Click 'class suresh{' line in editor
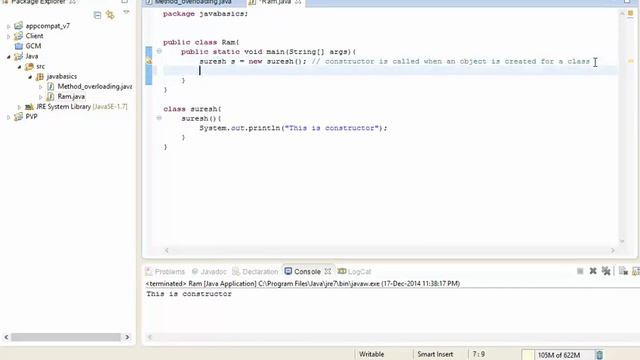 pyautogui.click(x=192, y=109)
